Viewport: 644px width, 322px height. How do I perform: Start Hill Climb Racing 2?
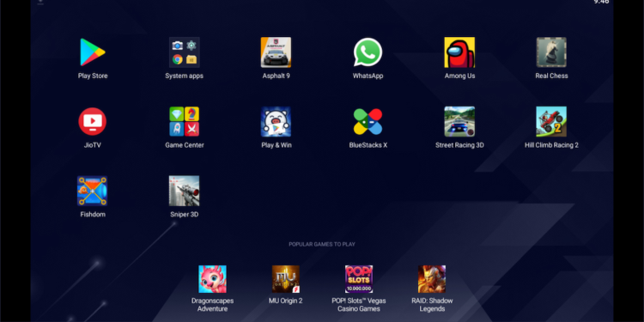pyautogui.click(x=551, y=122)
